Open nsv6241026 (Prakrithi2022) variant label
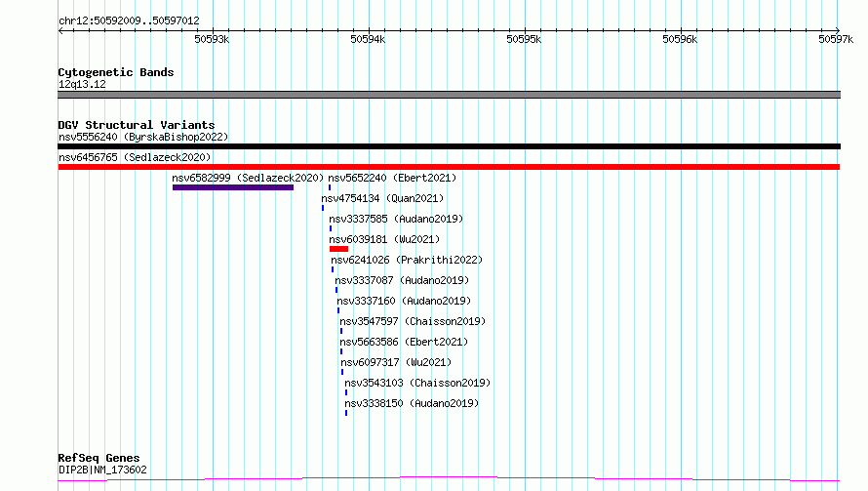 [x=407, y=260]
